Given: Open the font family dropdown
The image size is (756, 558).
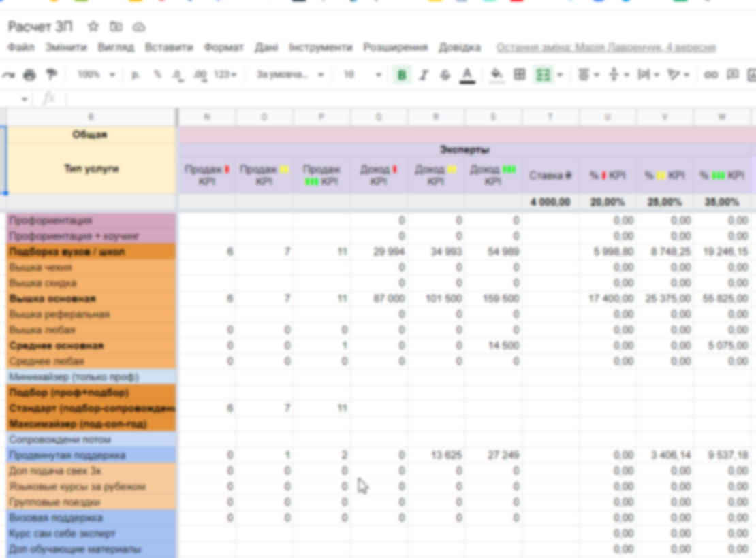Looking at the screenshot, I should click(x=289, y=75).
